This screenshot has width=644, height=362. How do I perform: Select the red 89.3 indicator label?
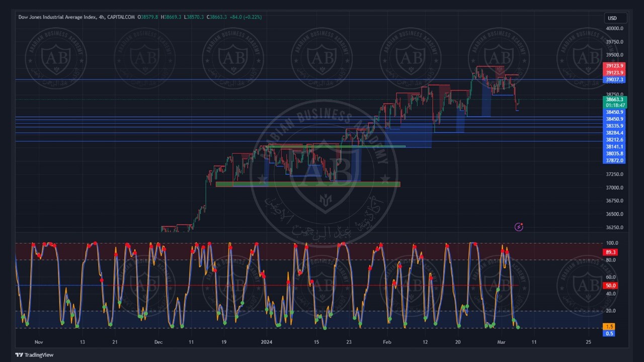click(610, 252)
